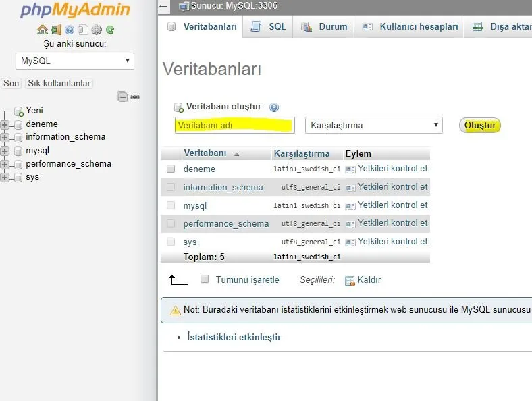This screenshot has width=532, height=401.
Task: Open the Kullanıcı hesapları tab
Action: pyautogui.click(x=409, y=26)
